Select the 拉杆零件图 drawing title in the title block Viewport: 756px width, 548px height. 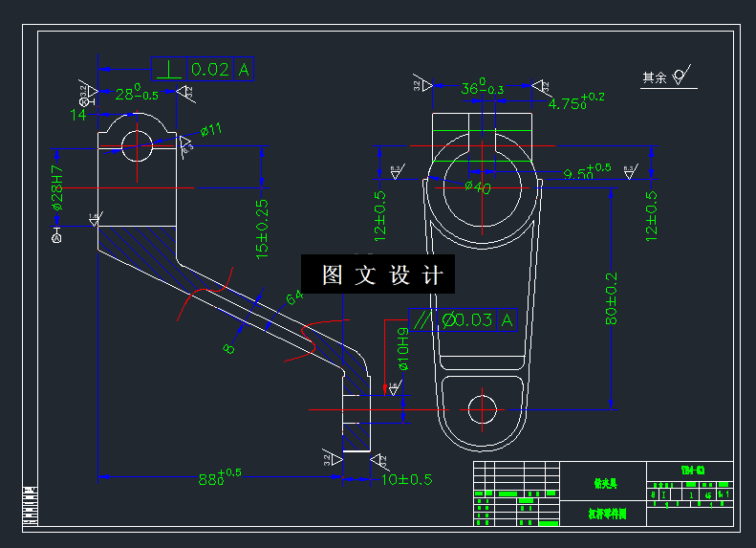607,514
